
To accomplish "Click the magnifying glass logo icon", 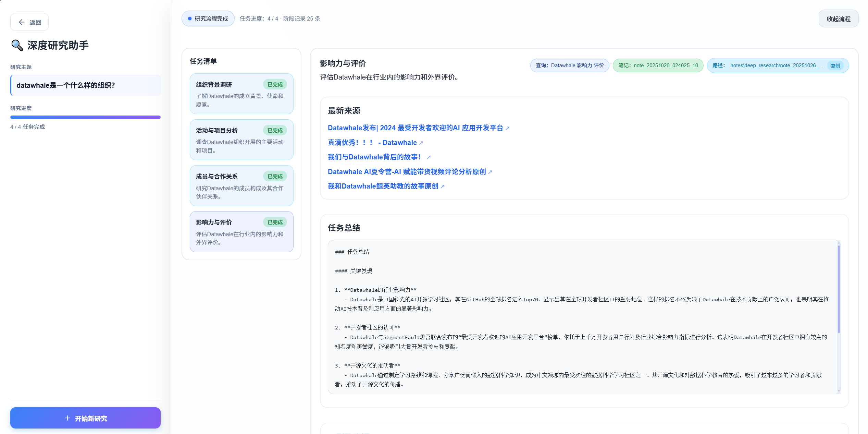I will click(x=17, y=45).
